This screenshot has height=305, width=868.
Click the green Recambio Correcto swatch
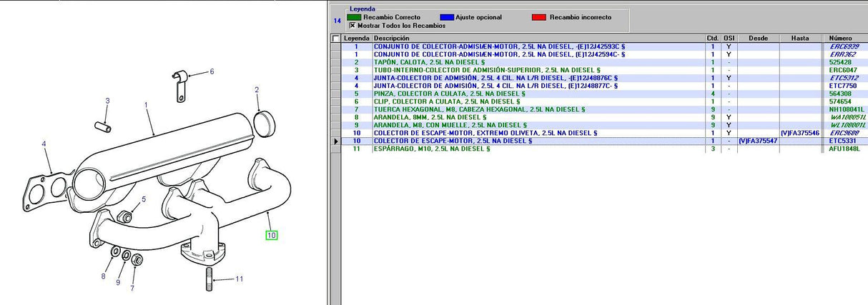(x=354, y=16)
